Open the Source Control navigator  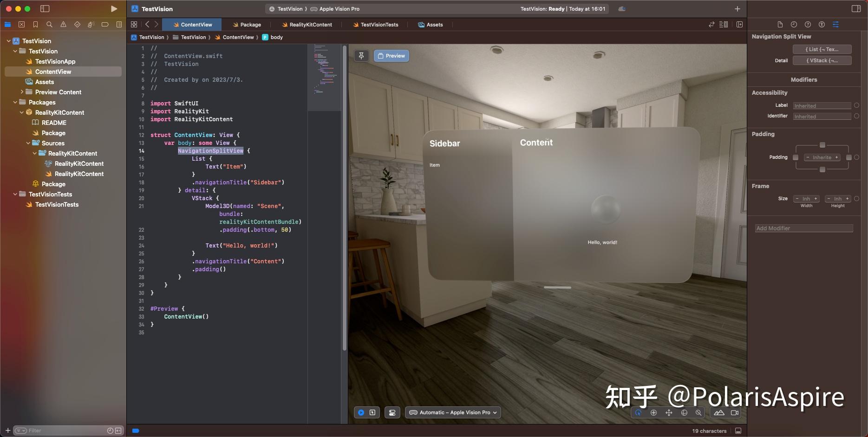click(x=21, y=25)
